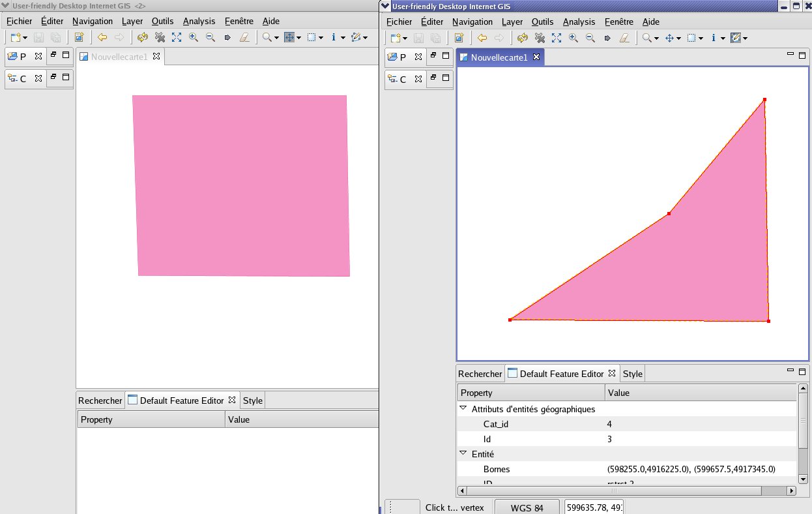Click the property table's vertical scrollbar down arrow
The width and height of the screenshot is (812, 514).
[x=803, y=479]
